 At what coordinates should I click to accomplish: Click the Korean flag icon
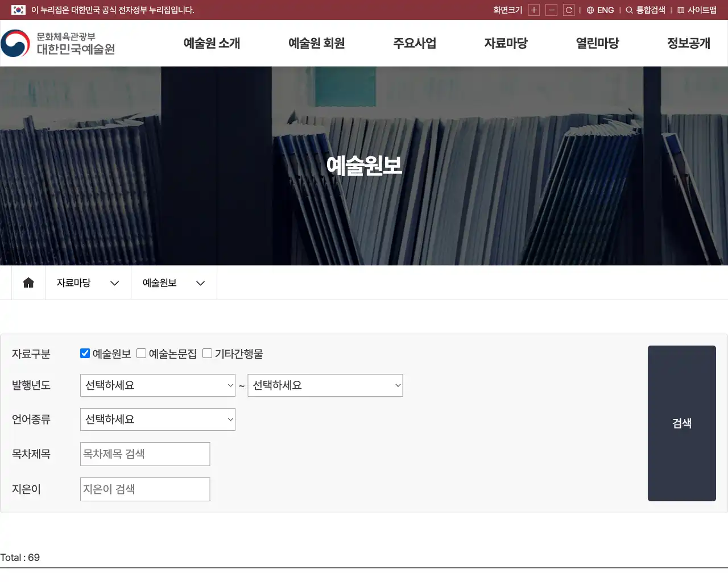coord(18,10)
